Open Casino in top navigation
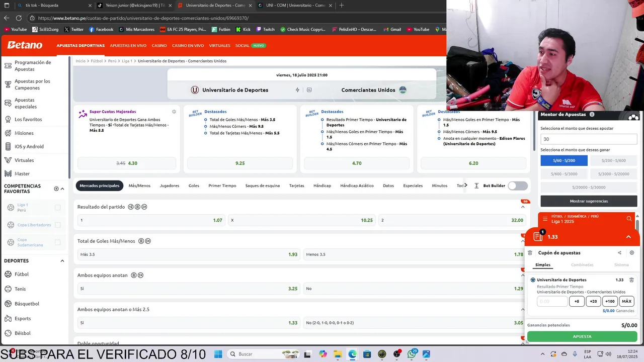 [x=159, y=46]
